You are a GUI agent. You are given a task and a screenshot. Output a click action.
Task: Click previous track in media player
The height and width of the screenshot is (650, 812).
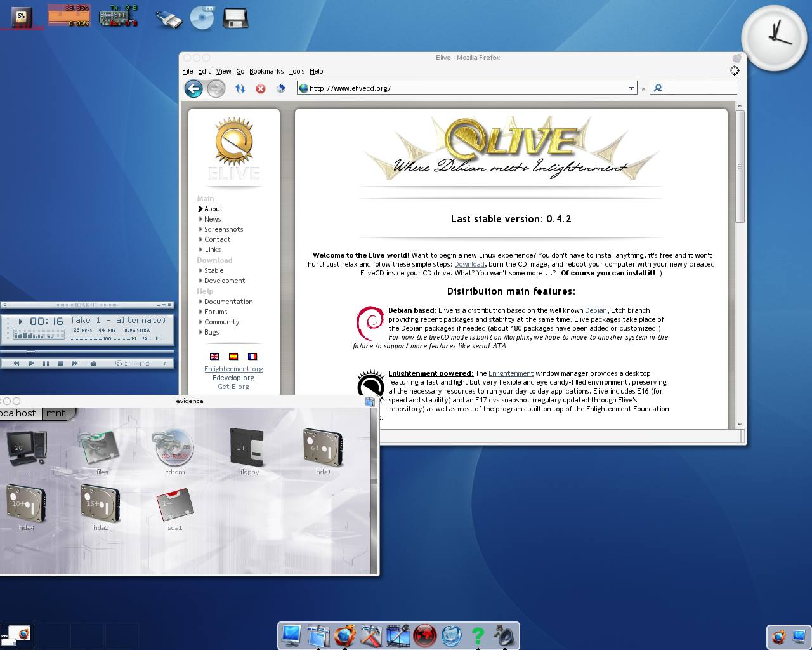tap(16, 363)
